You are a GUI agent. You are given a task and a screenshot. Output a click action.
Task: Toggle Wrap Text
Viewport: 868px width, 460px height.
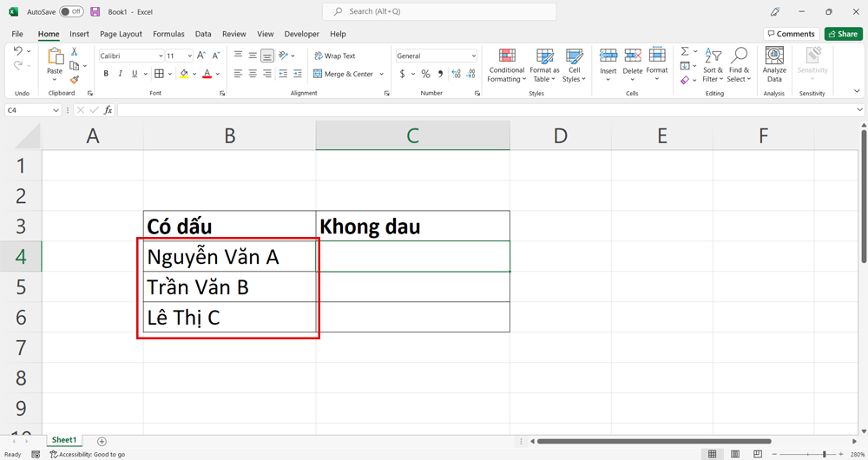tap(335, 56)
